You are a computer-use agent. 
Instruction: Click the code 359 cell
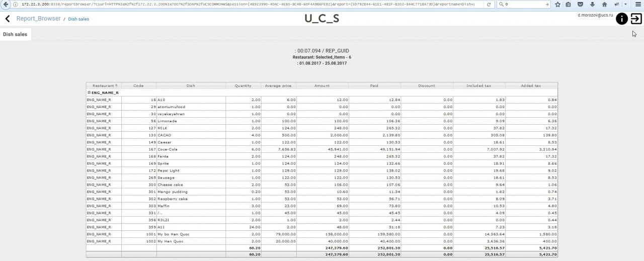138,227
